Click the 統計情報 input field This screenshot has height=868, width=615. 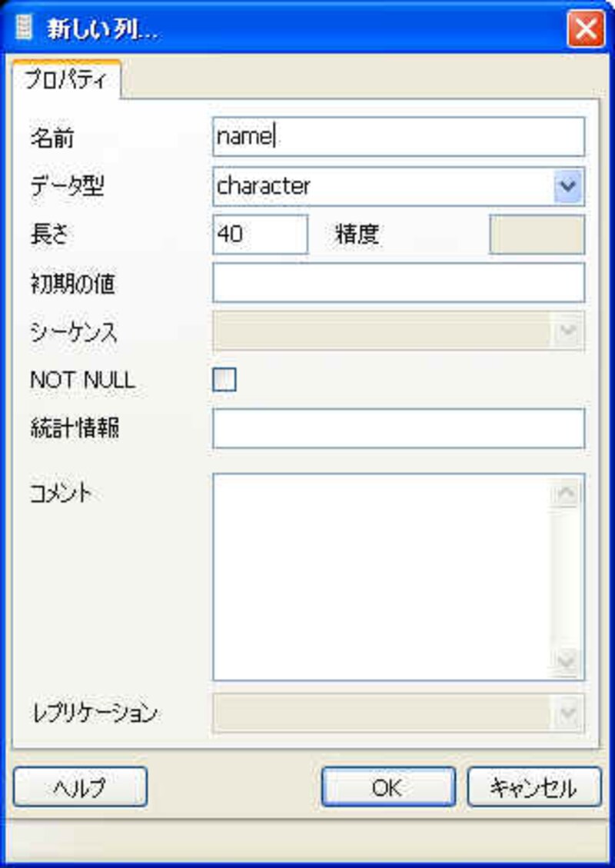398,428
